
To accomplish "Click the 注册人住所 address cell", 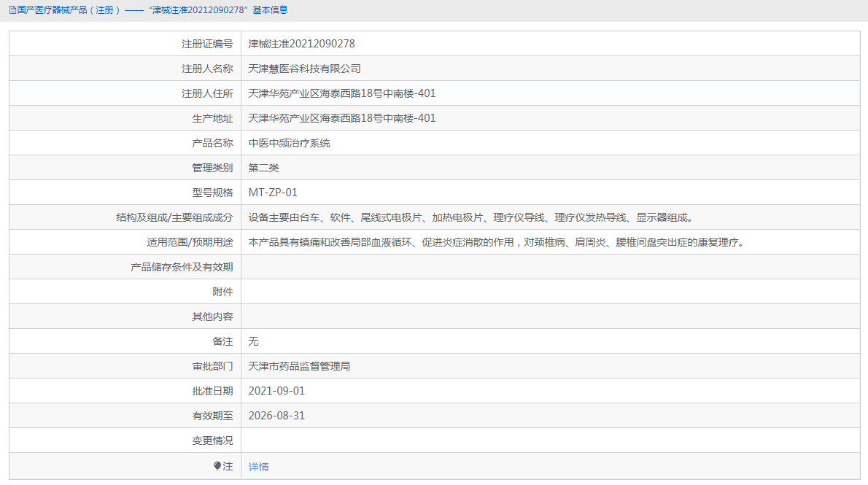I will pos(341,93).
